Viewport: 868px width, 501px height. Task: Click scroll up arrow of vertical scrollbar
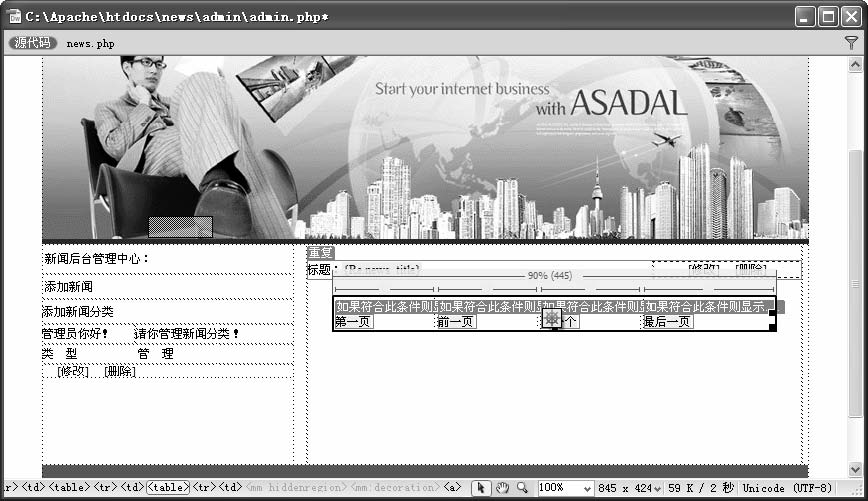(855, 65)
